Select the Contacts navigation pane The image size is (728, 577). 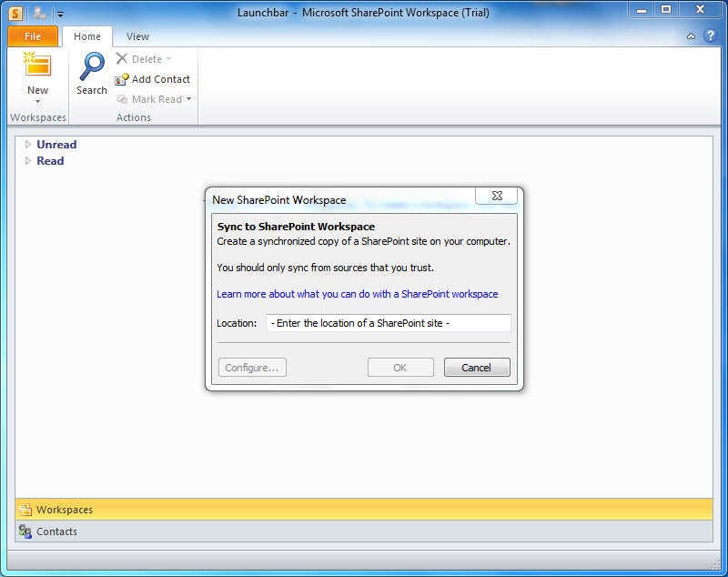(364, 531)
